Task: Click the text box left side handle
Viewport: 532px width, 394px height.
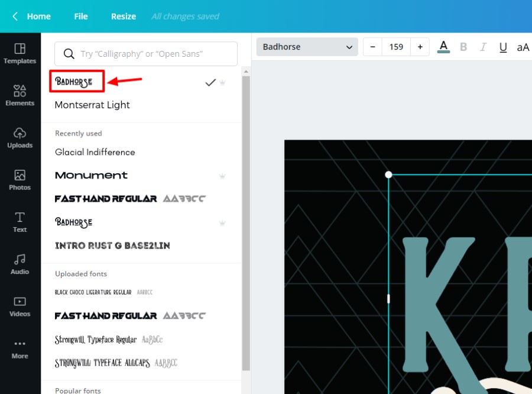Action: [388, 299]
